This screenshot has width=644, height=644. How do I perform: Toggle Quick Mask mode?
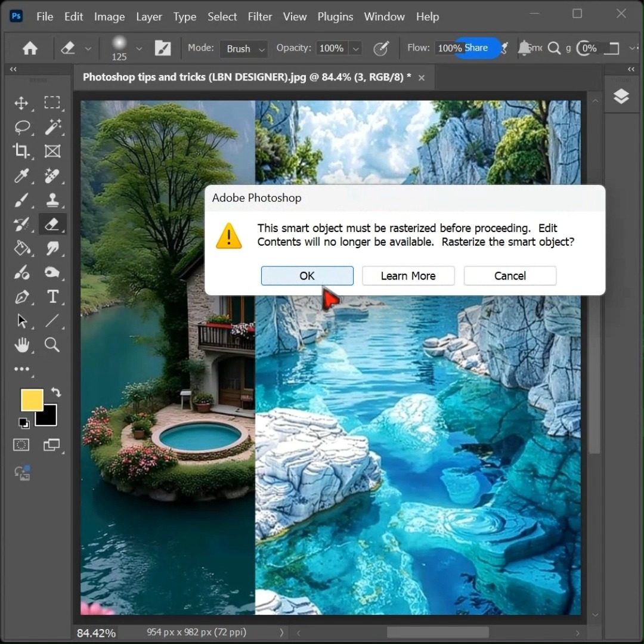tap(21, 445)
